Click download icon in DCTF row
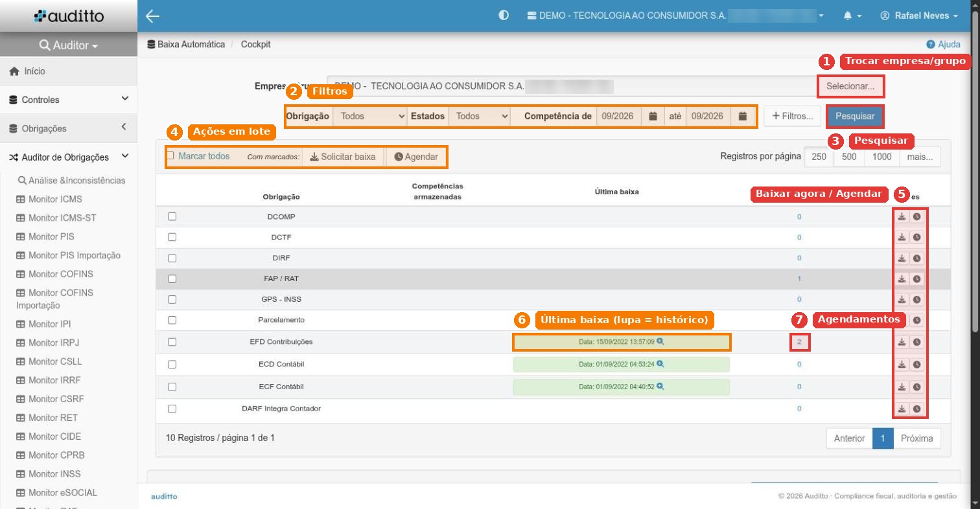Image resolution: width=980 pixels, height=509 pixels. coord(902,238)
